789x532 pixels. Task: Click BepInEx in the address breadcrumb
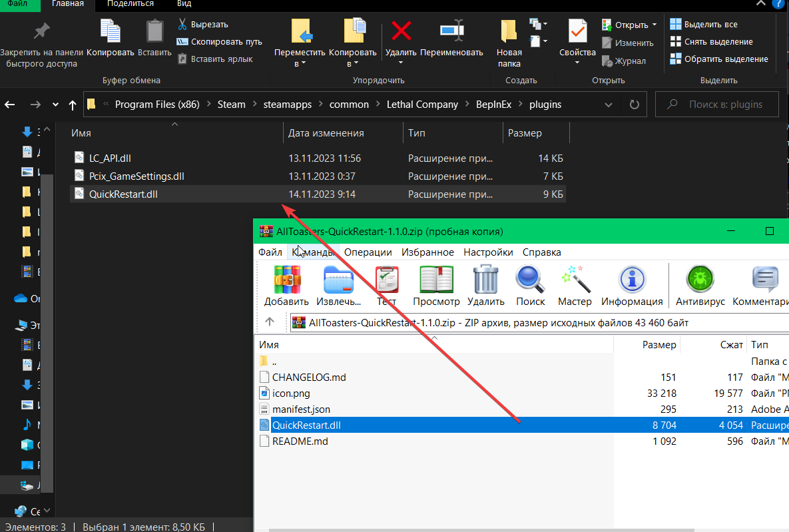[493, 104]
